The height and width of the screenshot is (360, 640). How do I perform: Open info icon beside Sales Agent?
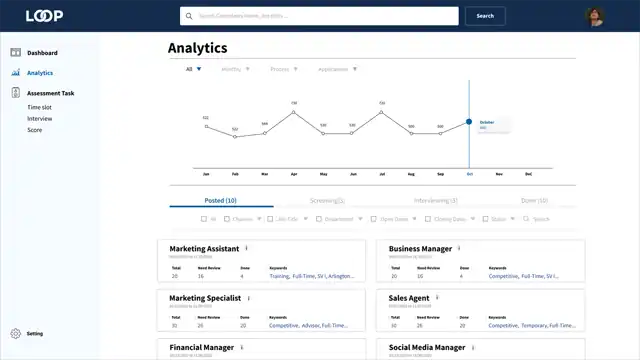point(437,298)
